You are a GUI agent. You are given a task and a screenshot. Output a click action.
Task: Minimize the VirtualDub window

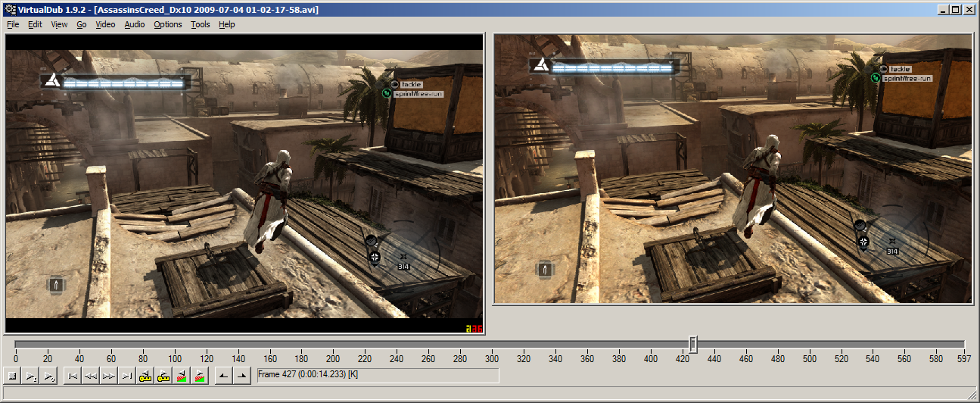coord(943,10)
